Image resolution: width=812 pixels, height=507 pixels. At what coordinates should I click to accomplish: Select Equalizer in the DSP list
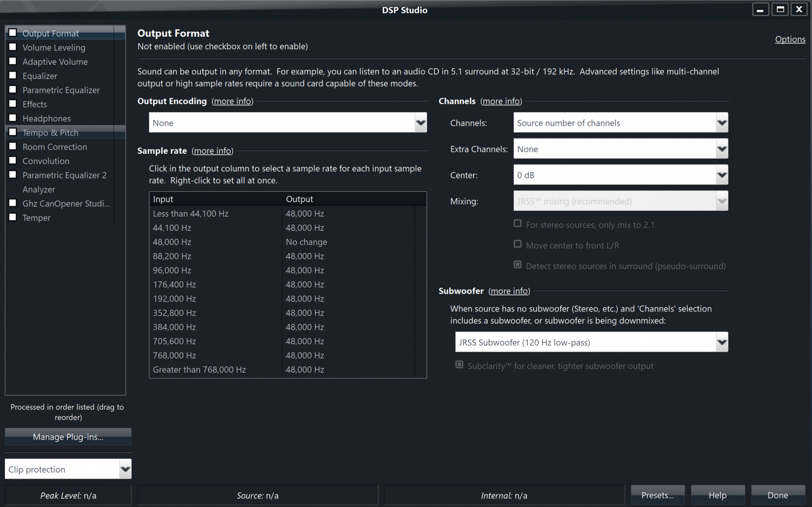click(40, 76)
